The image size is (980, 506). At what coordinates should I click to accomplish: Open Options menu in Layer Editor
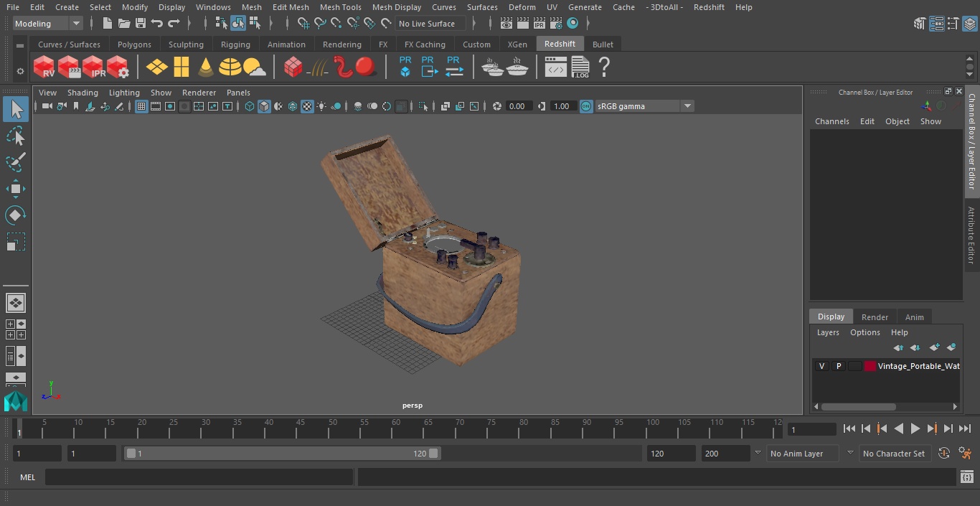point(864,332)
